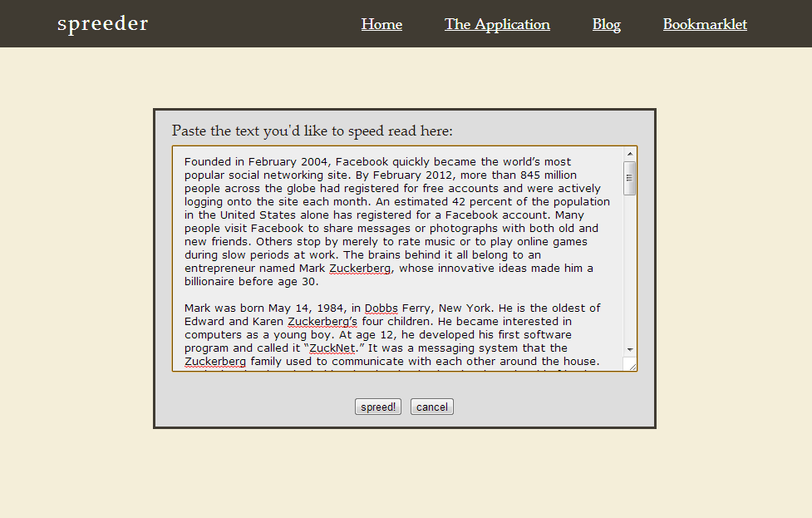Click the textarea resize grip
This screenshot has height=518, width=812.
coord(632,364)
